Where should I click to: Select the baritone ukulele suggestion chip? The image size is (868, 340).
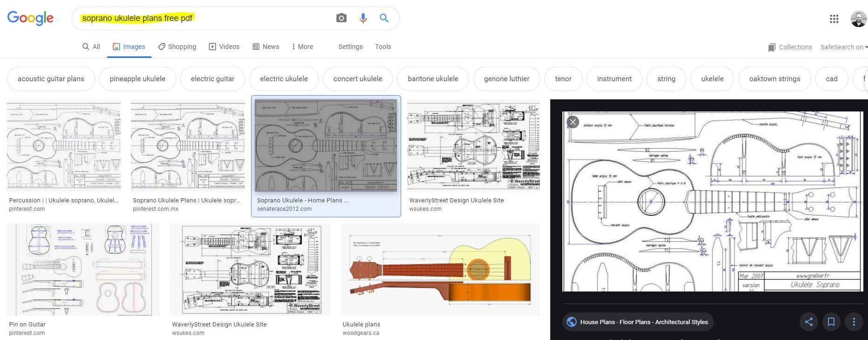point(433,79)
